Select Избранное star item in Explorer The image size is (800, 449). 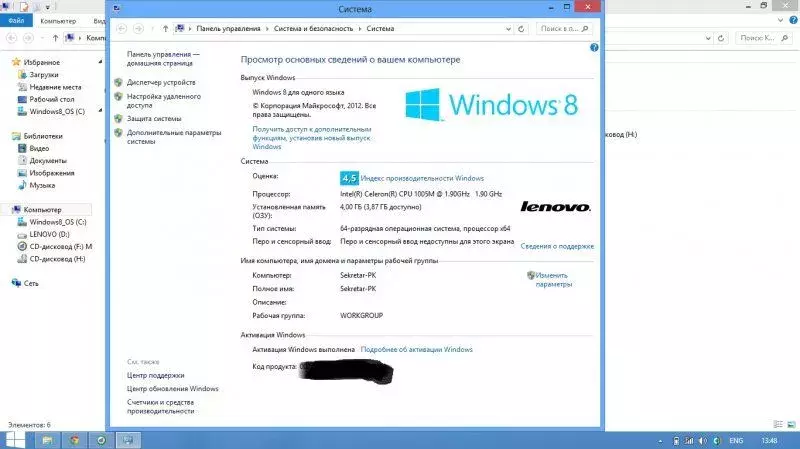coord(41,62)
